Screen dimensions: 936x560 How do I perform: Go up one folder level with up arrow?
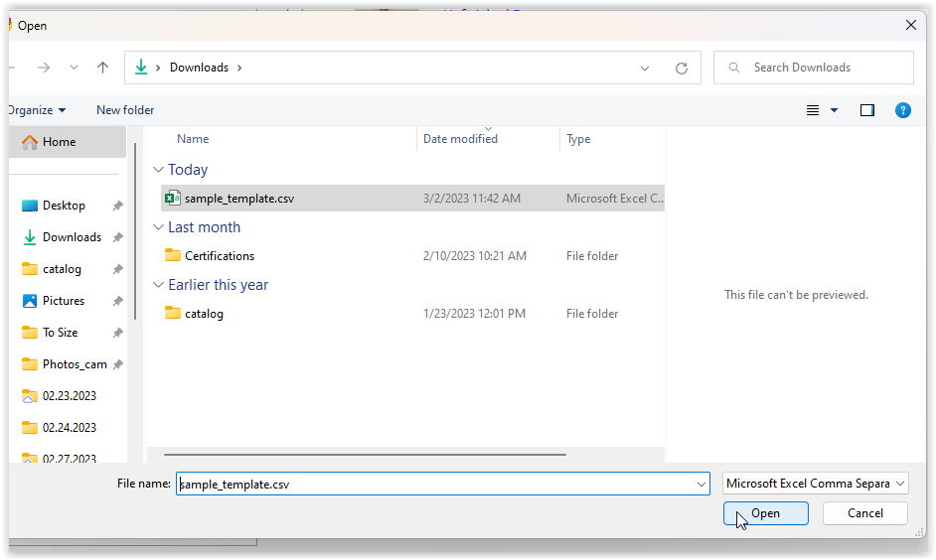[102, 68]
